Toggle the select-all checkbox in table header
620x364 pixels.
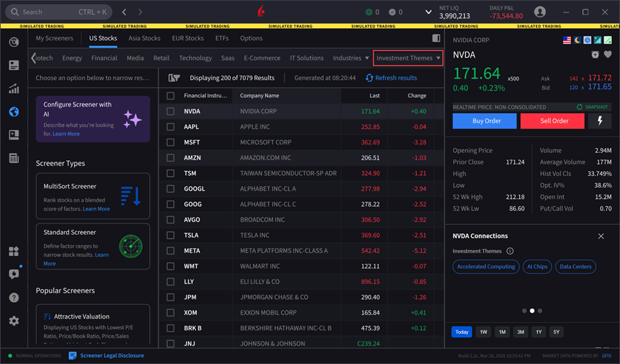click(171, 96)
